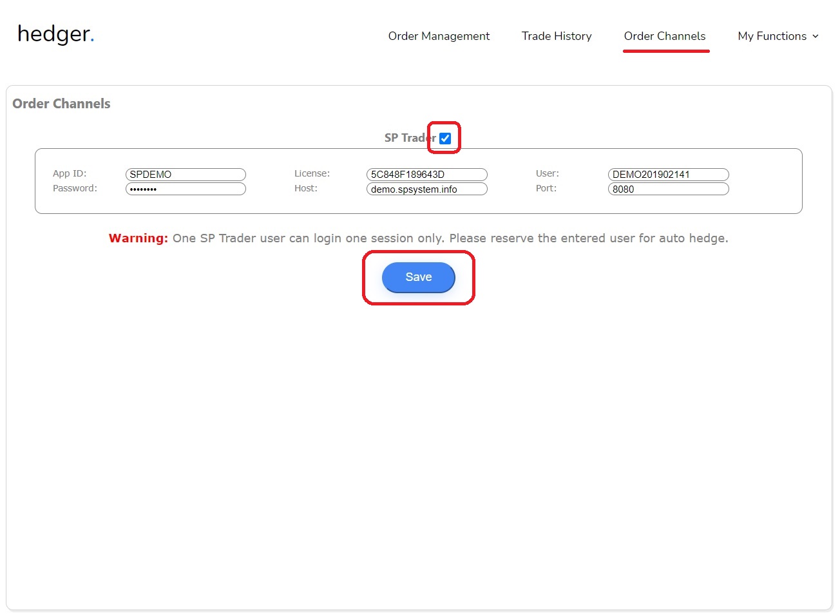Expand the My Functions dropdown menu
840x616 pixels.
[x=778, y=36]
